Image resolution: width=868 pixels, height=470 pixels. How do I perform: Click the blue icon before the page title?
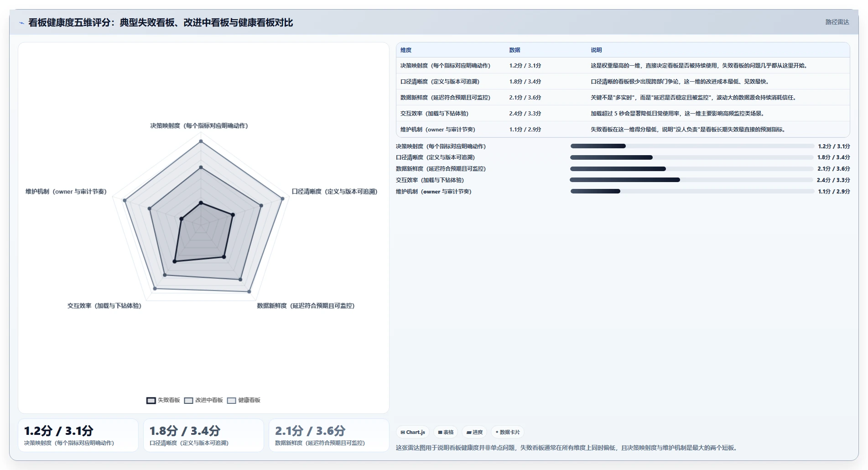tap(21, 23)
